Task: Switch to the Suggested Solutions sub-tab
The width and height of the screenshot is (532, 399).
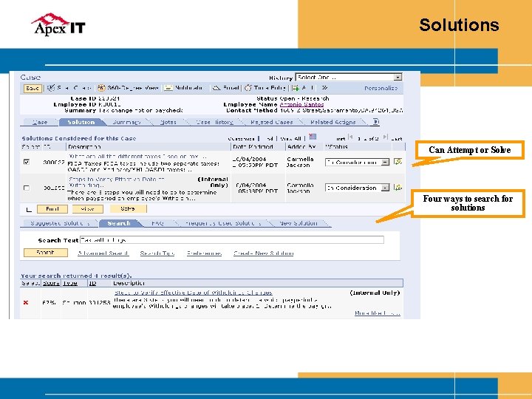Action: click(60, 223)
